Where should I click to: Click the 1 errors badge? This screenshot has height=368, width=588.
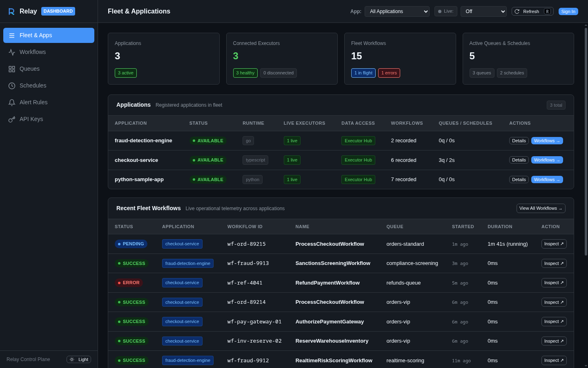(x=389, y=73)
